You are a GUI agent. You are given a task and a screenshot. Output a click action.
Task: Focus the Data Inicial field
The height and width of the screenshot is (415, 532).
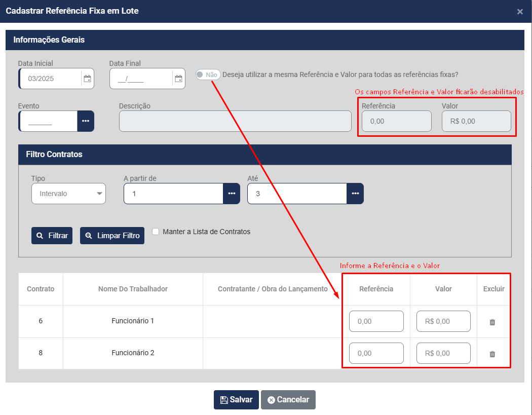(x=50, y=79)
